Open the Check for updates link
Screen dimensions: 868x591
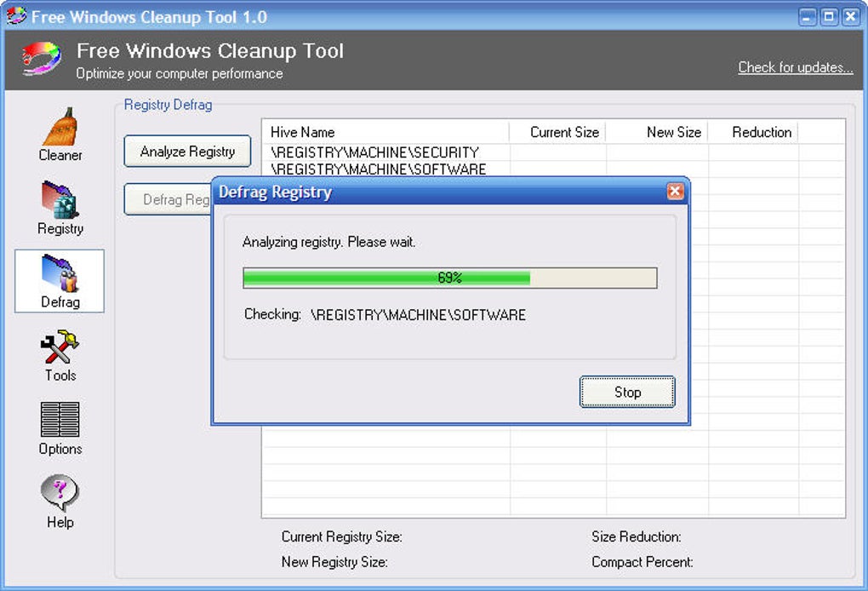[795, 67]
